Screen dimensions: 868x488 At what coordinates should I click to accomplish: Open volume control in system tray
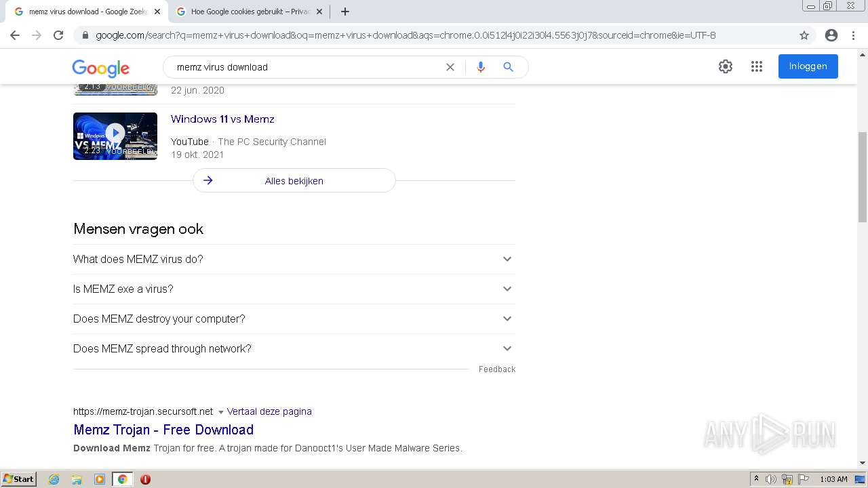tap(771, 479)
